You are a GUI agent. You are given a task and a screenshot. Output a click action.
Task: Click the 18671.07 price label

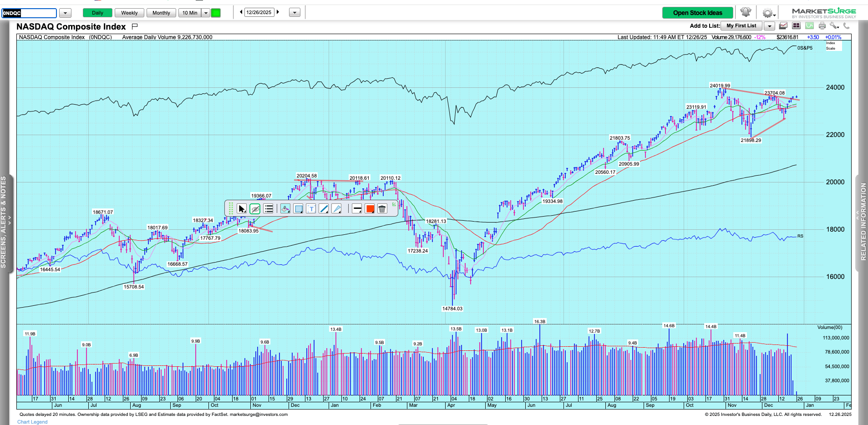tap(102, 212)
